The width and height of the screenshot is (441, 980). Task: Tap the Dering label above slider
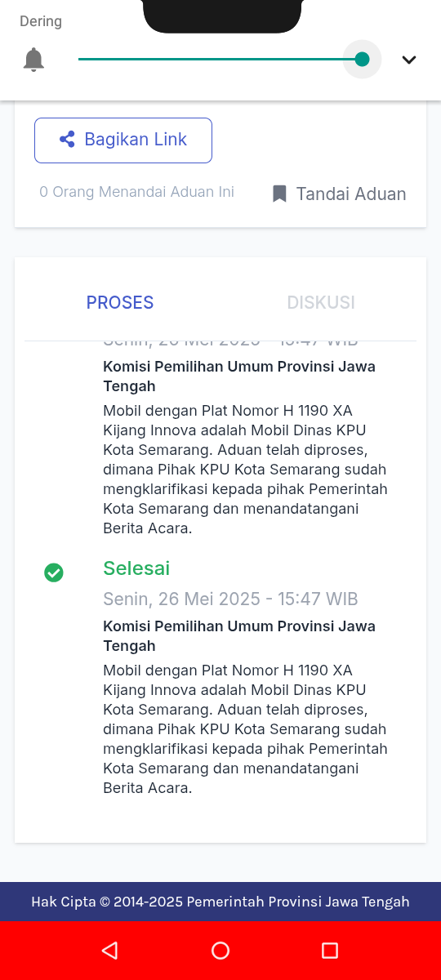coord(41,21)
